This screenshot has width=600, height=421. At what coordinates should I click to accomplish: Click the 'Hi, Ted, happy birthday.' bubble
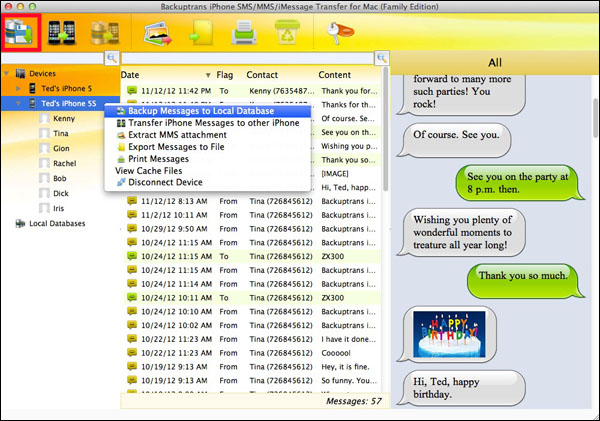coord(462,388)
